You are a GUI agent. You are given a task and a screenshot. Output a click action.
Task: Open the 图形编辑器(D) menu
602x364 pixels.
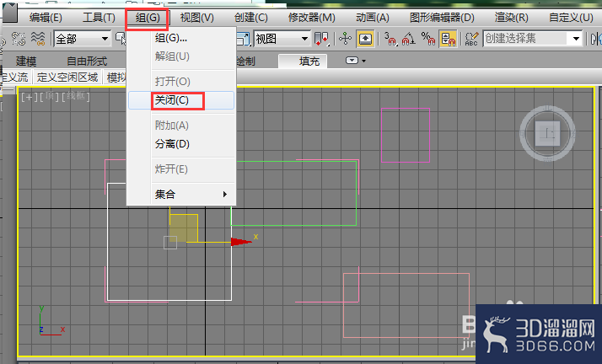(442, 18)
